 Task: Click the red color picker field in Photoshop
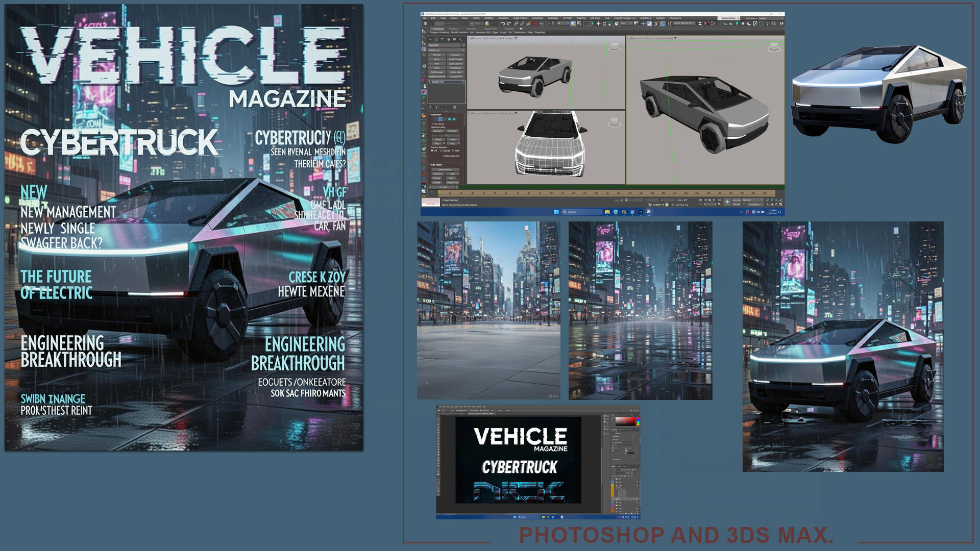click(x=625, y=421)
